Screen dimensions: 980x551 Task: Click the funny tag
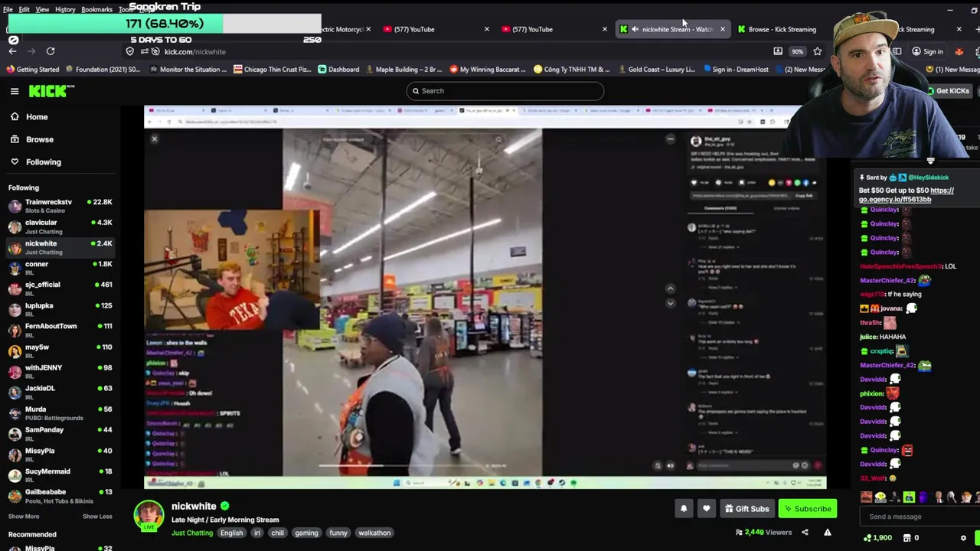(338, 533)
